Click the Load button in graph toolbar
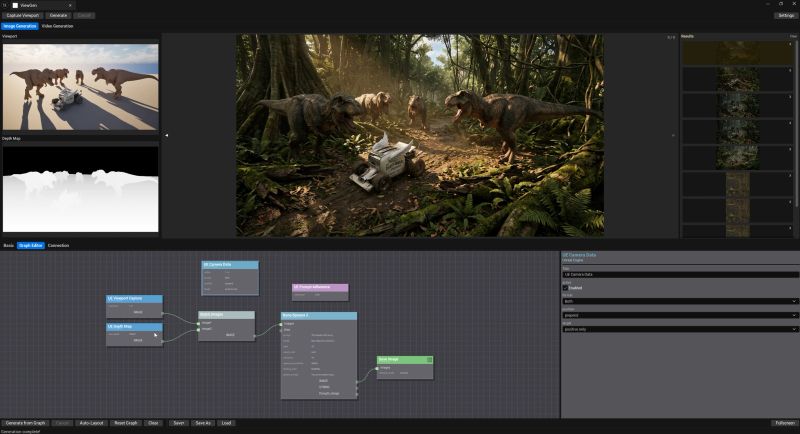800x434 pixels. pyautogui.click(x=227, y=423)
